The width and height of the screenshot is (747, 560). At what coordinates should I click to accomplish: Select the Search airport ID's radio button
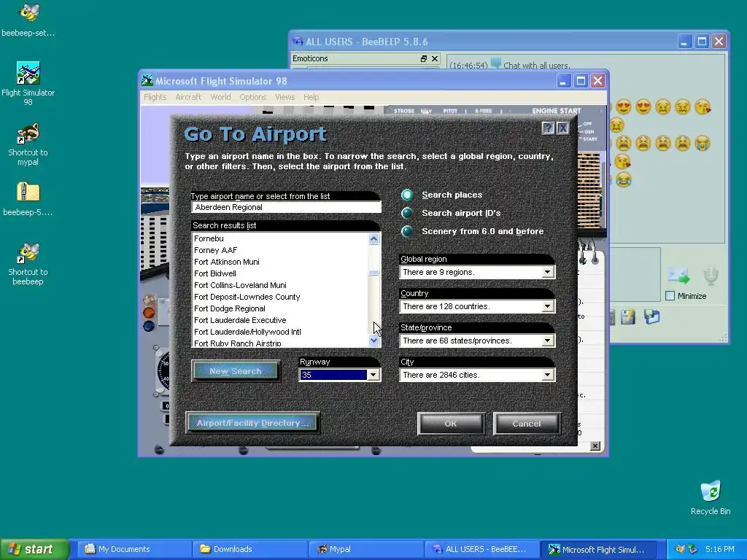coord(407,213)
